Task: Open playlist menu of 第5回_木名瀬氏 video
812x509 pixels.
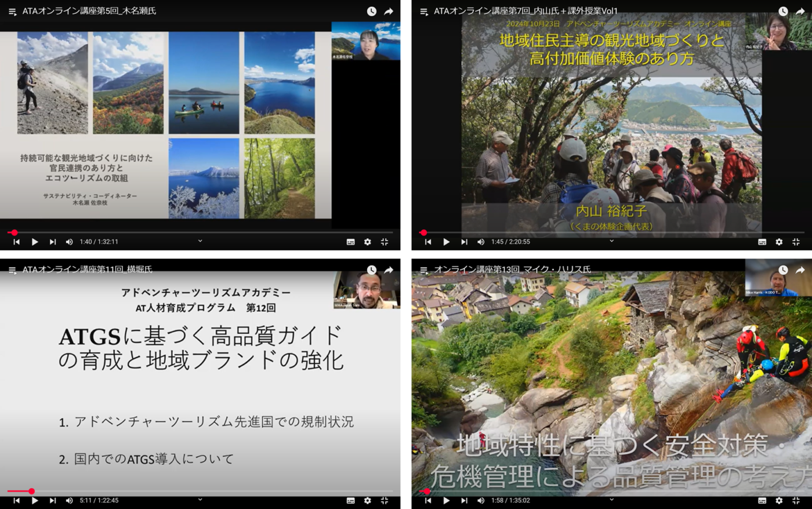Action: point(12,12)
